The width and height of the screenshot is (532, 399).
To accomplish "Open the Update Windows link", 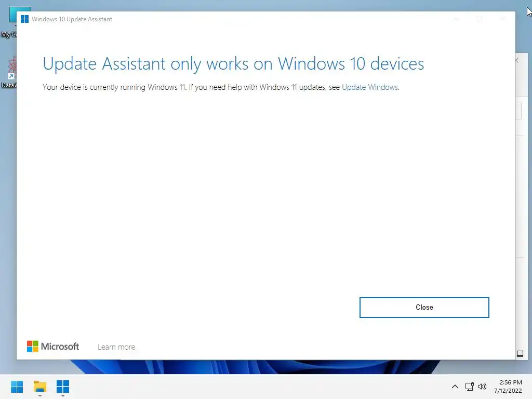I will click(x=370, y=87).
